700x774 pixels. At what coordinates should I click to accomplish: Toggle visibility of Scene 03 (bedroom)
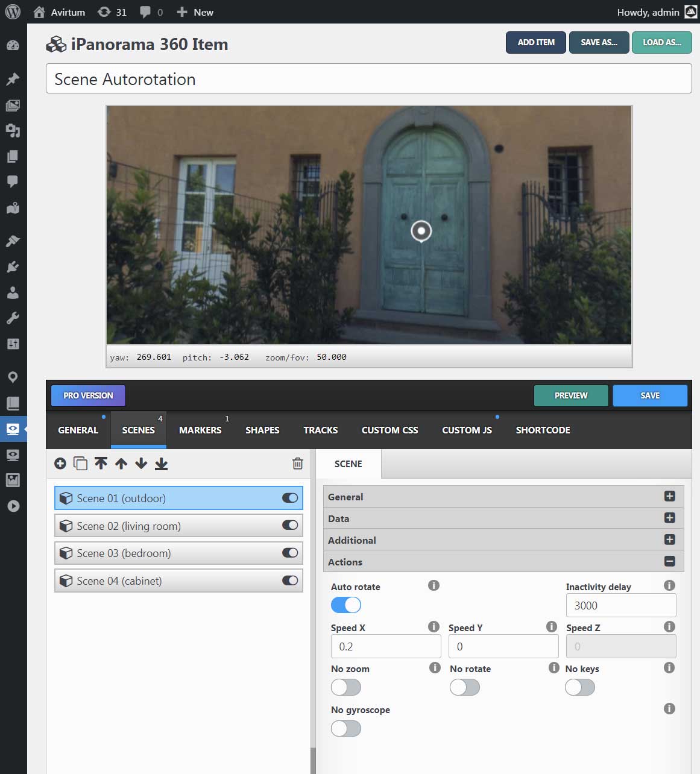290,553
